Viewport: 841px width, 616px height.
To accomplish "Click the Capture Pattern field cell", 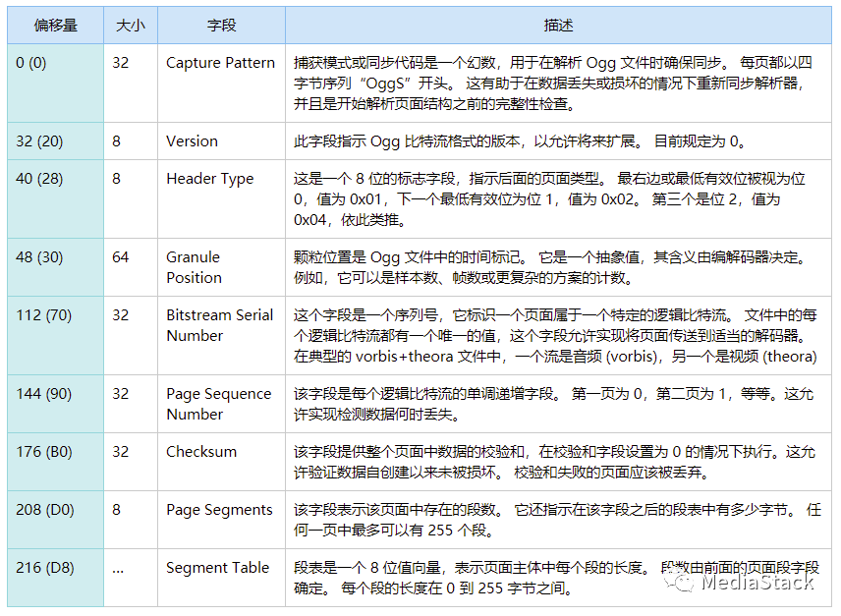I will click(x=220, y=63).
